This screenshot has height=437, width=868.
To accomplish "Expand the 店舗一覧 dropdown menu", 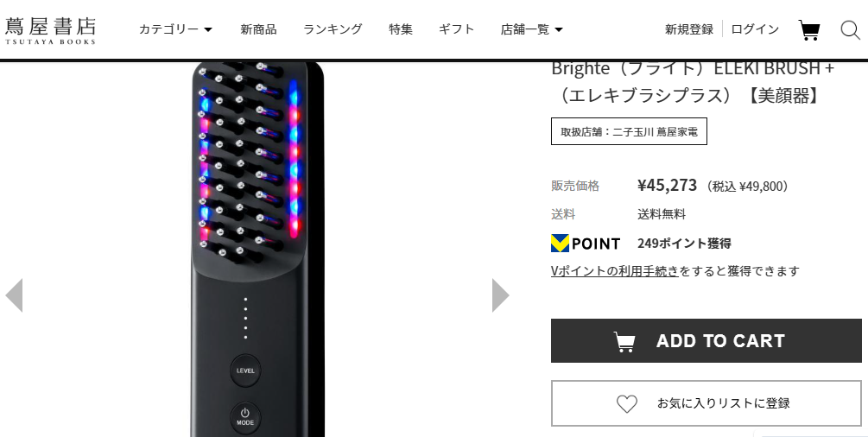I will coord(531,29).
